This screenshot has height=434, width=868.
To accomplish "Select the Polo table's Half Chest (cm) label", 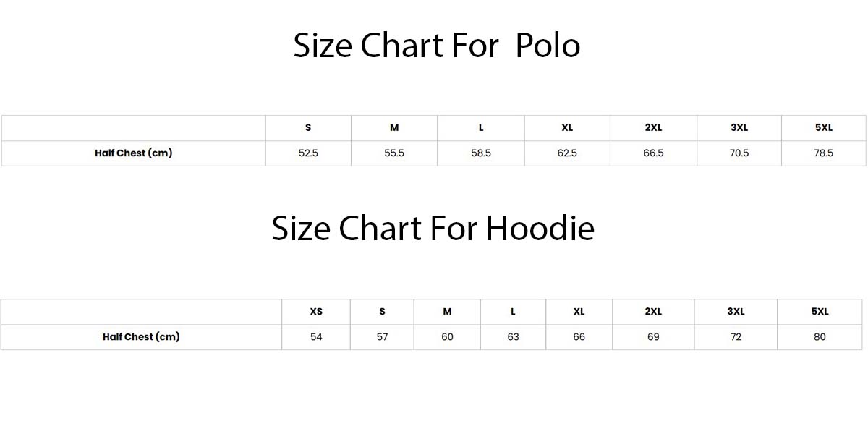I will coord(133,153).
